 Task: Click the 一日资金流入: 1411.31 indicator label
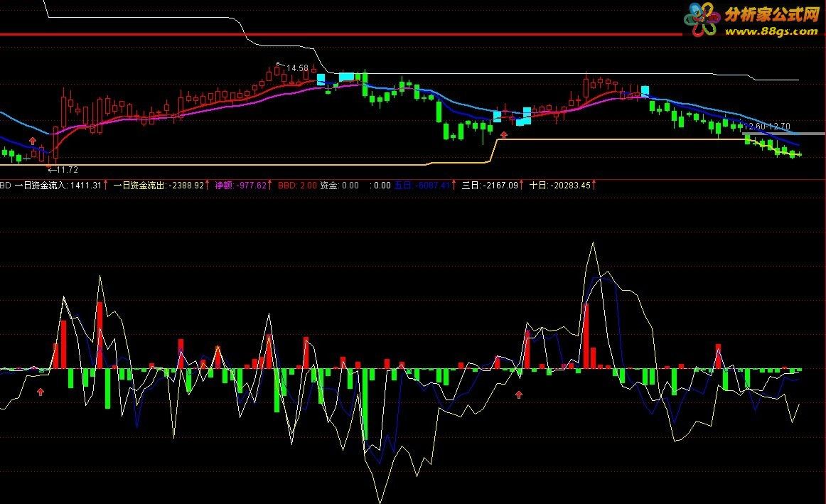tap(58, 186)
